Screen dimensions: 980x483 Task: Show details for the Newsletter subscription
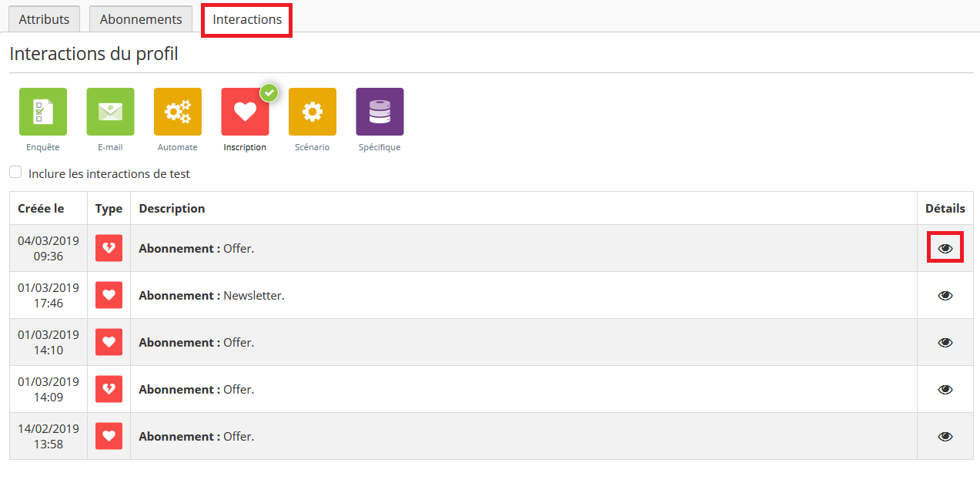point(945,296)
